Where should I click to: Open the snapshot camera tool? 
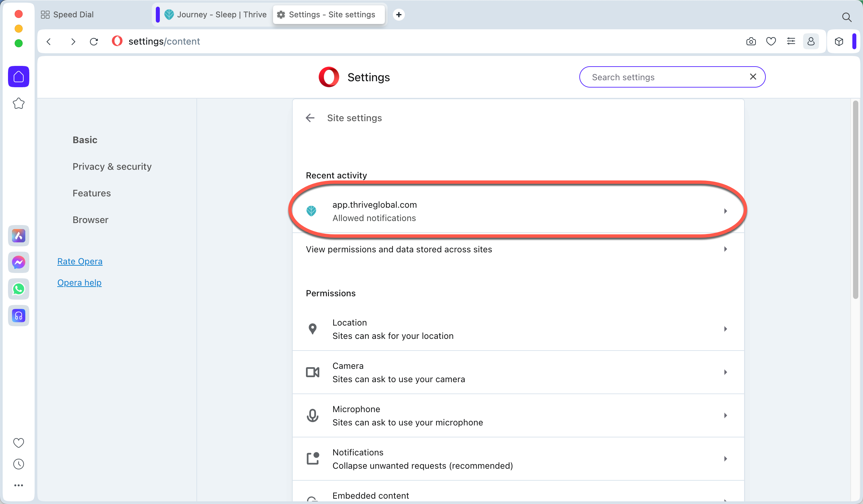[x=751, y=41]
